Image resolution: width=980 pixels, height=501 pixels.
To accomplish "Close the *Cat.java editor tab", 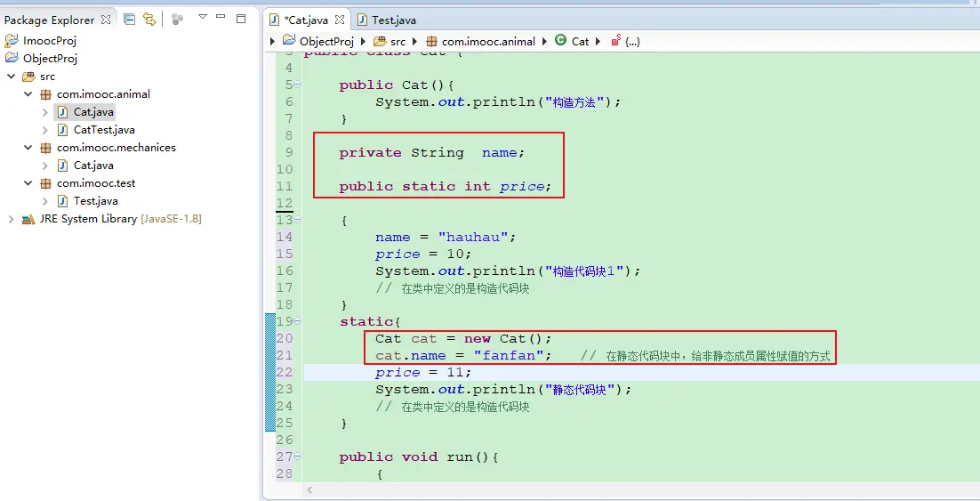I will (x=339, y=20).
